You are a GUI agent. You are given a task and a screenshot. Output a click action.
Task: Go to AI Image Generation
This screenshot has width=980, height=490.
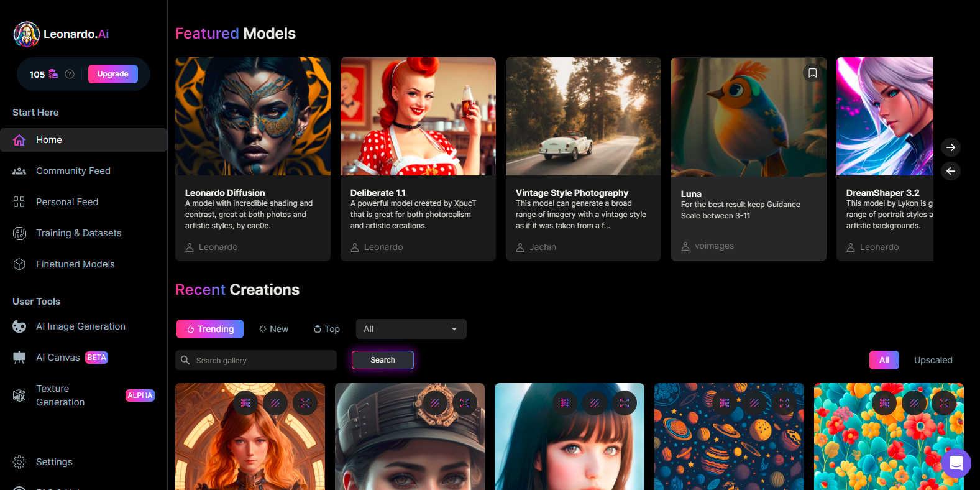(x=80, y=326)
